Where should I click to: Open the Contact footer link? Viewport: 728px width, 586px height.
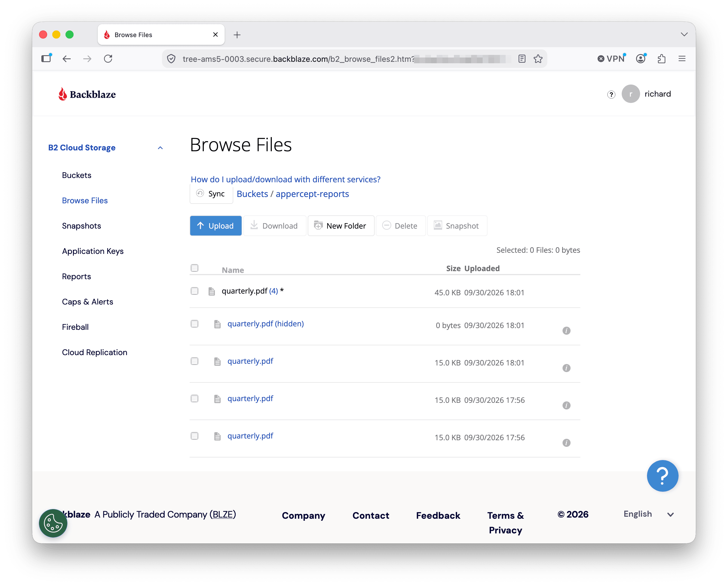pyautogui.click(x=371, y=515)
